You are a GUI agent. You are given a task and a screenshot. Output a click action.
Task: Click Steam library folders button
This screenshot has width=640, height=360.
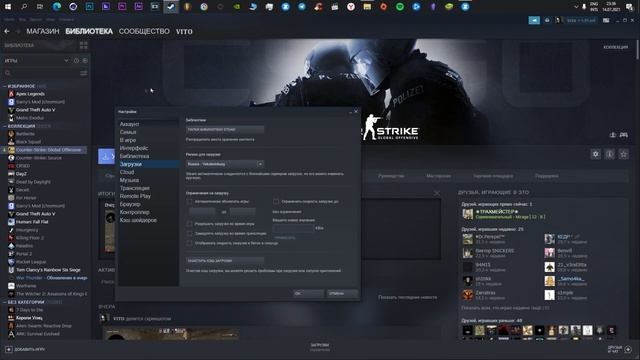[224, 129]
